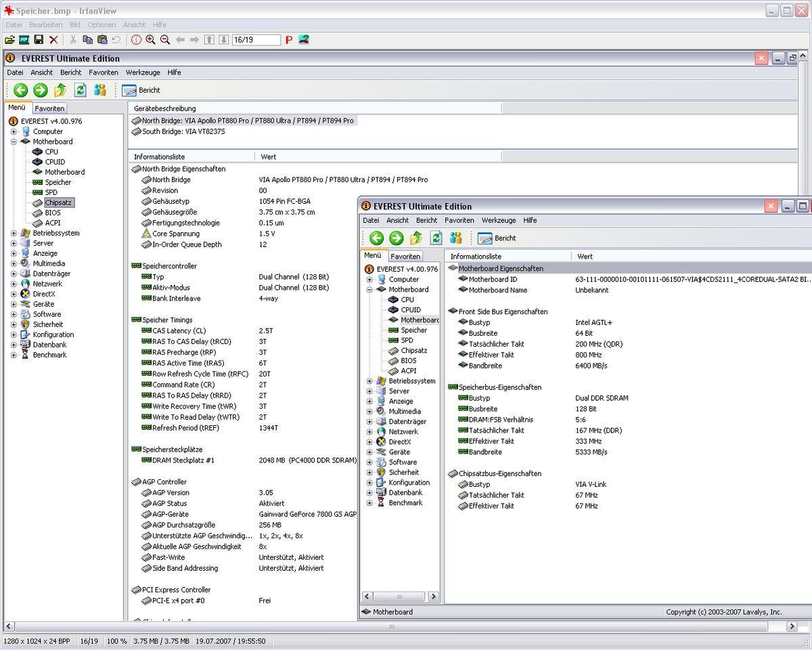Click the up-level arrow in background EVEREST window
Viewport: 812px width, 650px height.
[60, 90]
